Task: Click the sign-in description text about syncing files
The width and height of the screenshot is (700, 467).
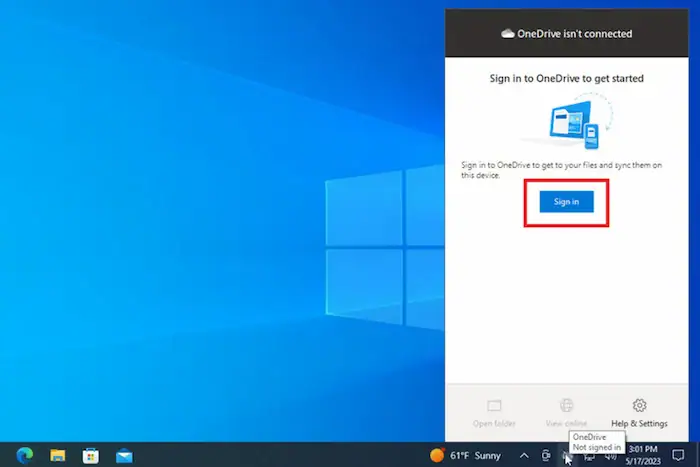Action: (x=561, y=170)
